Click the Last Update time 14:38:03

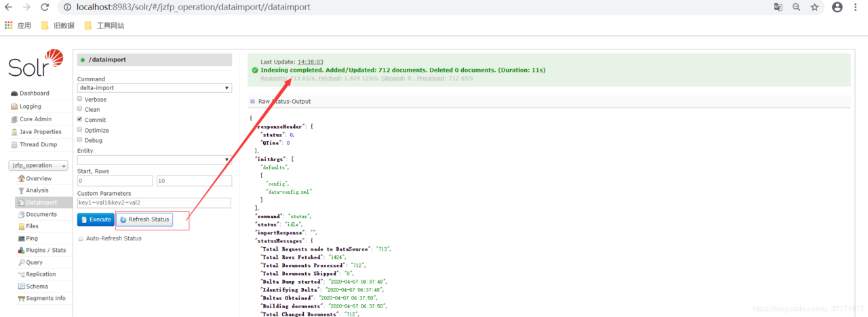tap(311, 62)
